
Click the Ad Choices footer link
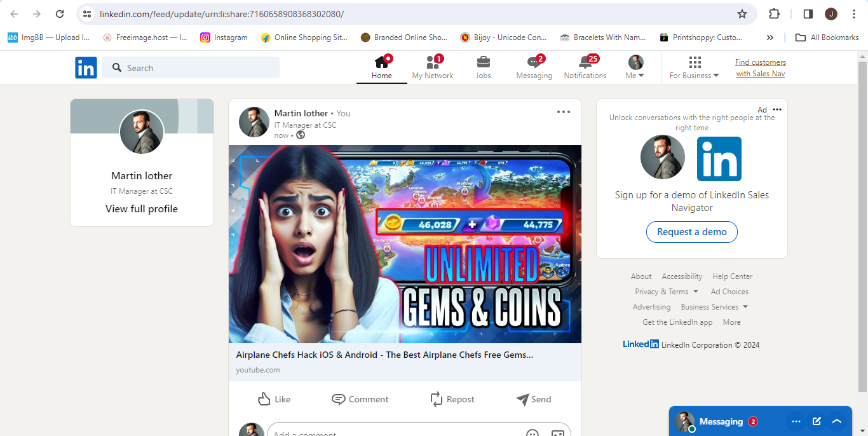(x=729, y=292)
